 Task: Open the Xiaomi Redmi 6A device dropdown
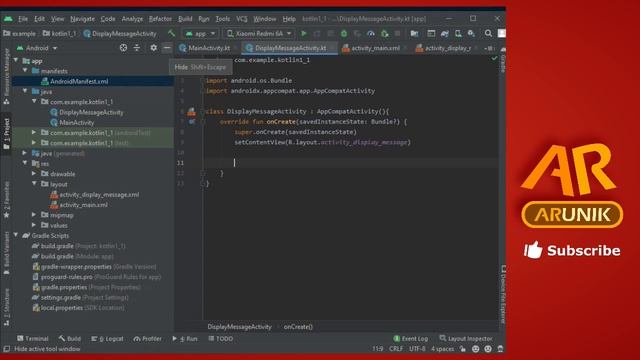point(259,33)
